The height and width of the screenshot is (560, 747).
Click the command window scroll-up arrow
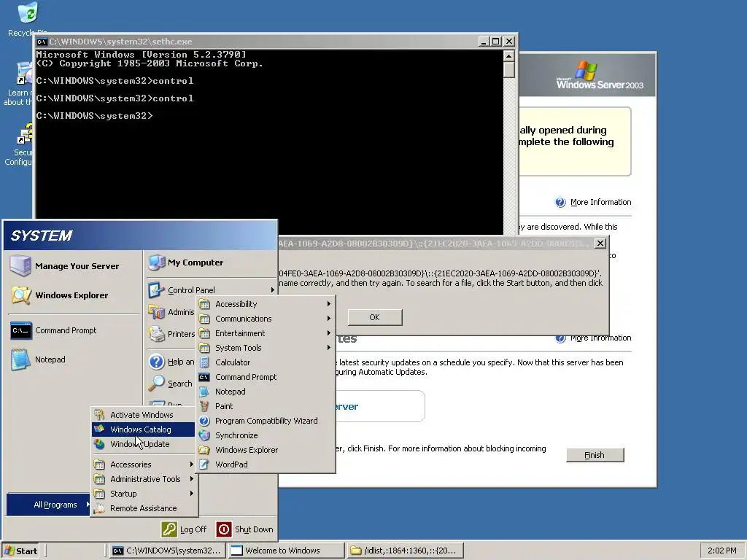[x=508, y=56]
